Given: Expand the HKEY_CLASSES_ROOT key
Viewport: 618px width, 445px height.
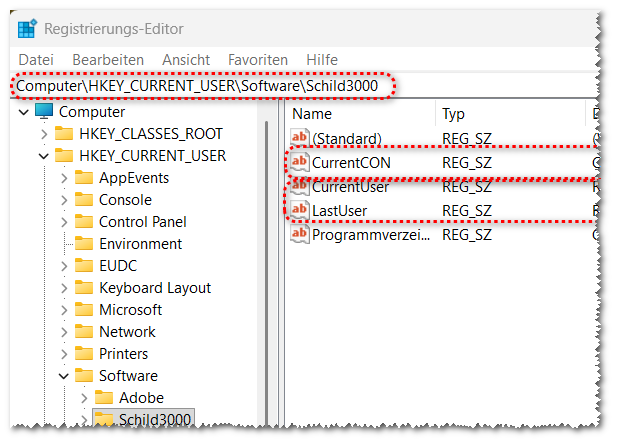Looking at the screenshot, I should (x=43, y=134).
